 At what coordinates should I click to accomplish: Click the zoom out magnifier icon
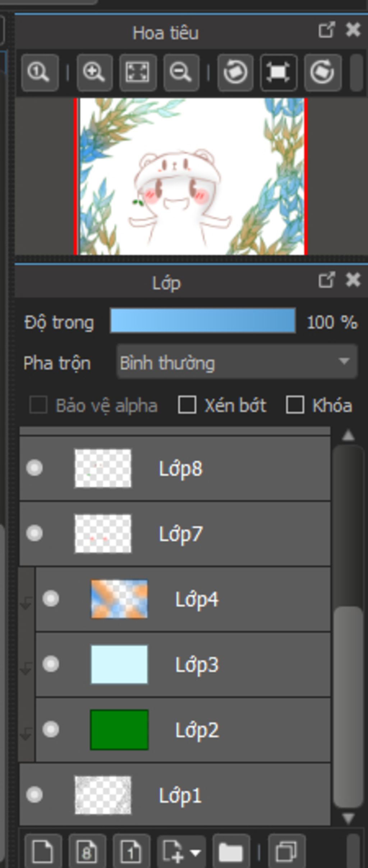181,73
